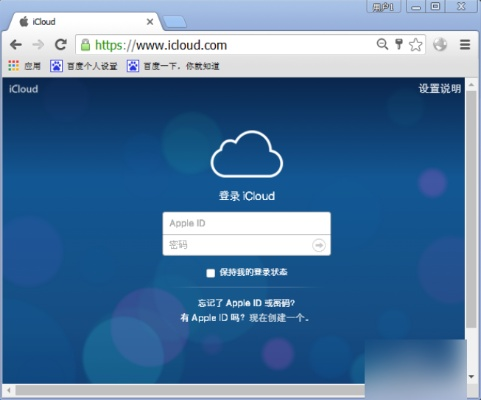Open the zoom magnifier icon in address bar
This screenshot has width=481, height=400.
[382, 44]
